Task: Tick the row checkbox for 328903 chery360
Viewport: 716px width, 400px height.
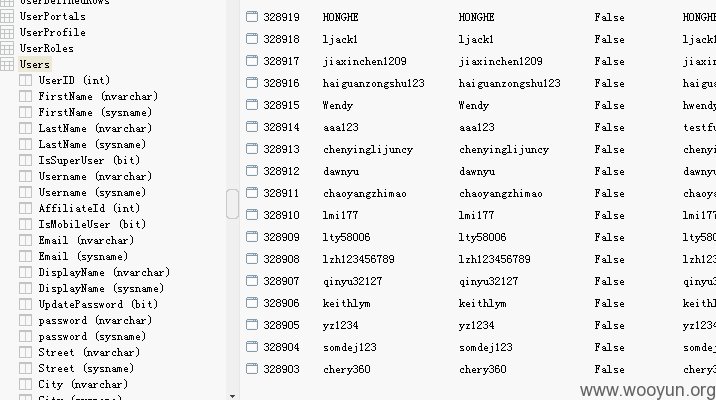Action: 252,369
